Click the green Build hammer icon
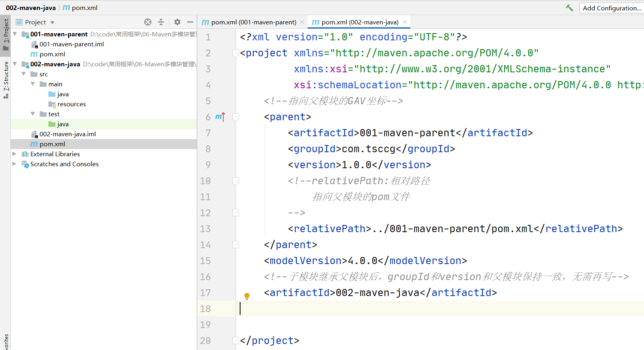 (569, 8)
